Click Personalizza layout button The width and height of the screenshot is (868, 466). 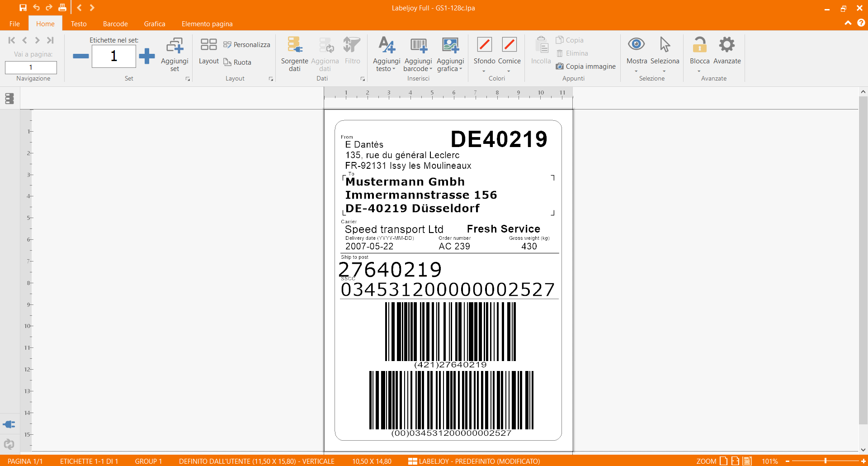tap(247, 44)
